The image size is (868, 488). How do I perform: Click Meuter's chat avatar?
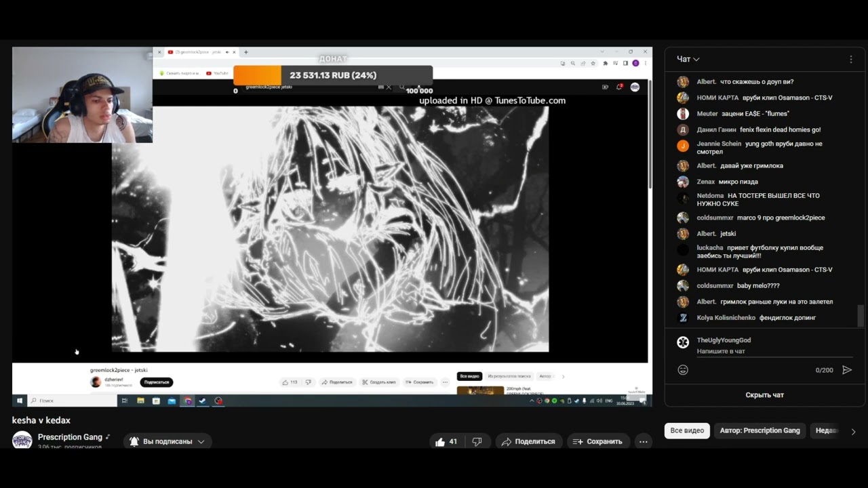tap(683, 114)
